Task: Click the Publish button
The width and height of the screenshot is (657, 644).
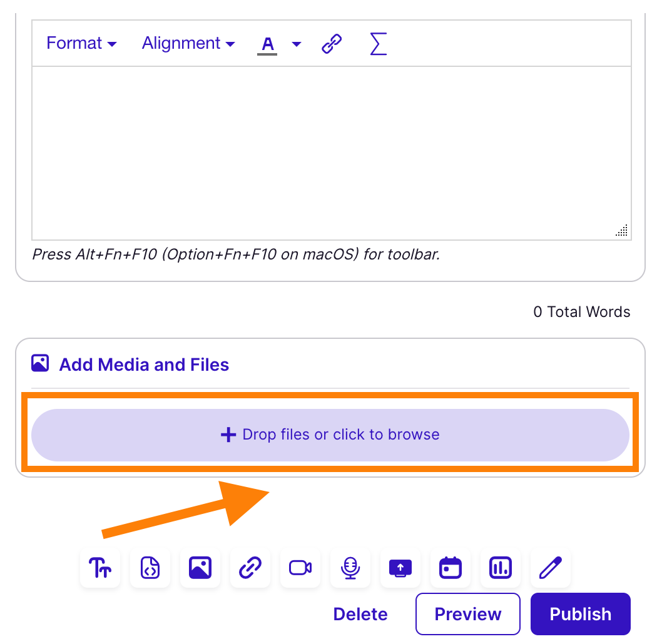Action: click(580, 614)
